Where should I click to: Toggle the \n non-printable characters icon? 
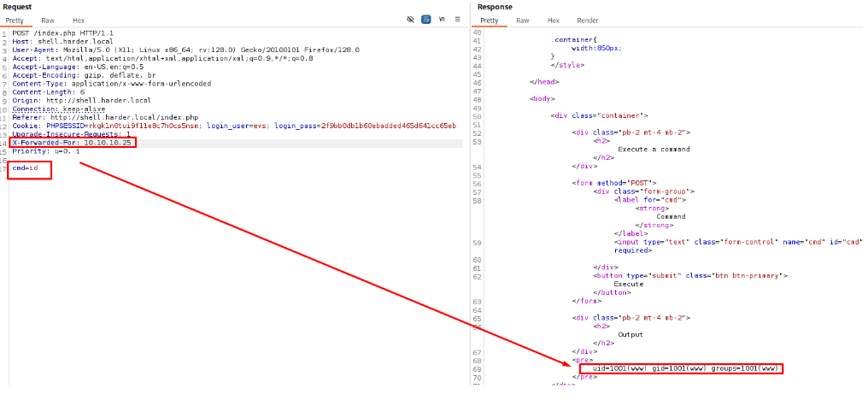pos(442,19)
